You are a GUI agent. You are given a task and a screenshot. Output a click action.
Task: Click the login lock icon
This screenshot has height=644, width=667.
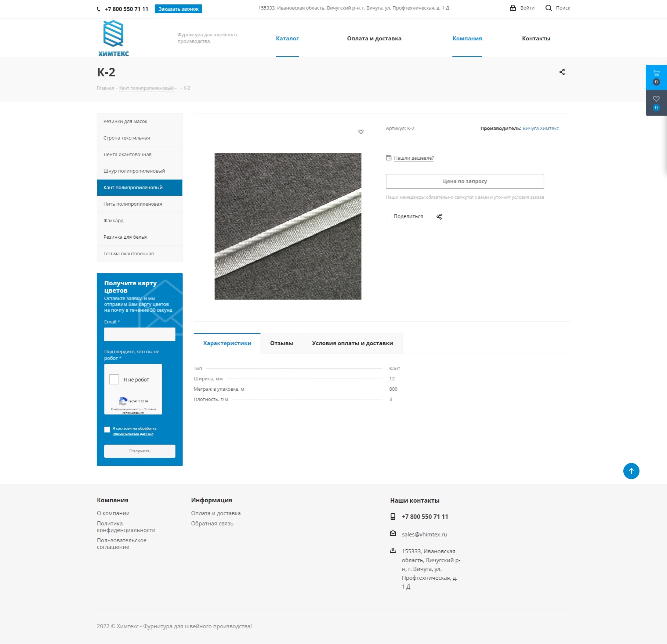coord(513,8)
